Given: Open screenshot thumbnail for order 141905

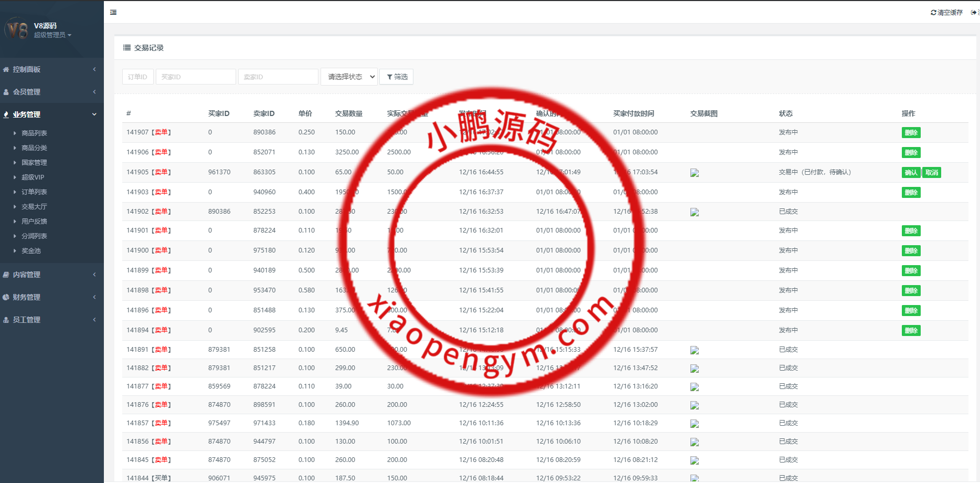Looking at the screenshot, I should 695,173.
